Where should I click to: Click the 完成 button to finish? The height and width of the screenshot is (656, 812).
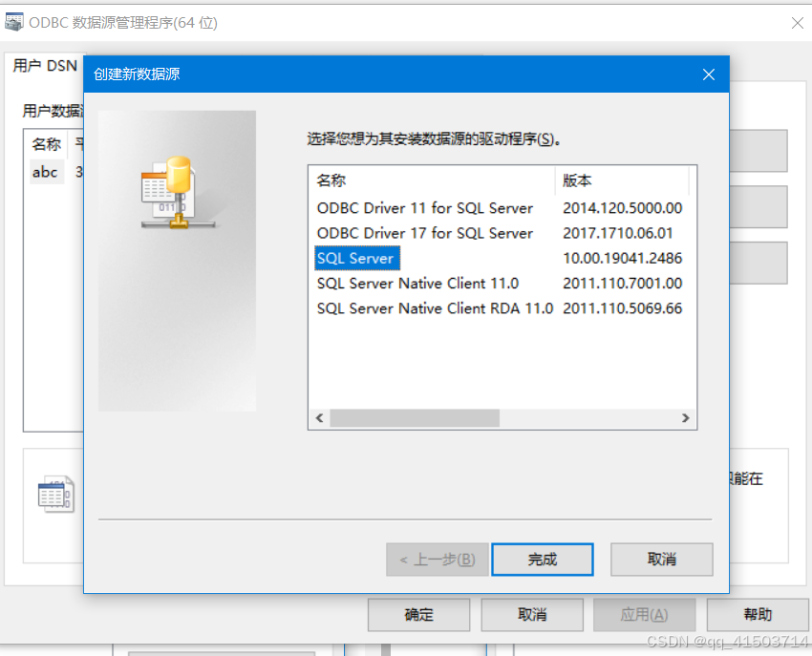tap(543, 560)
